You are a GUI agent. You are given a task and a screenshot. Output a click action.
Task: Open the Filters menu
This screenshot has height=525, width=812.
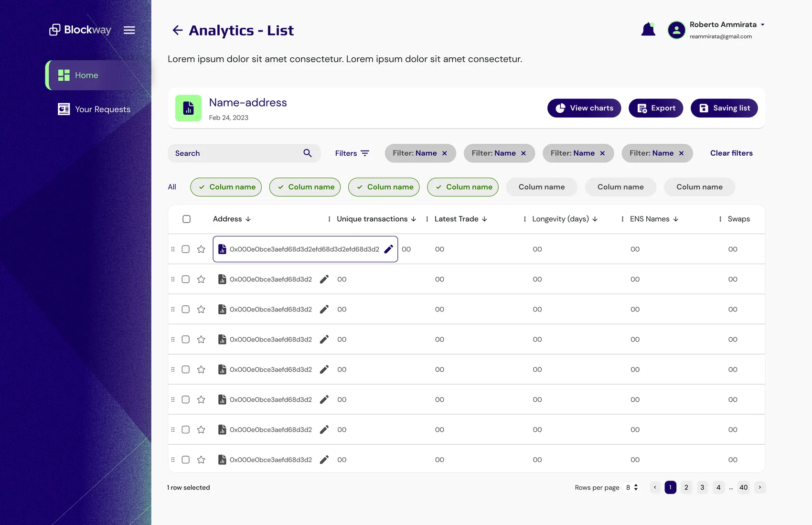click(x=352, y=153)
